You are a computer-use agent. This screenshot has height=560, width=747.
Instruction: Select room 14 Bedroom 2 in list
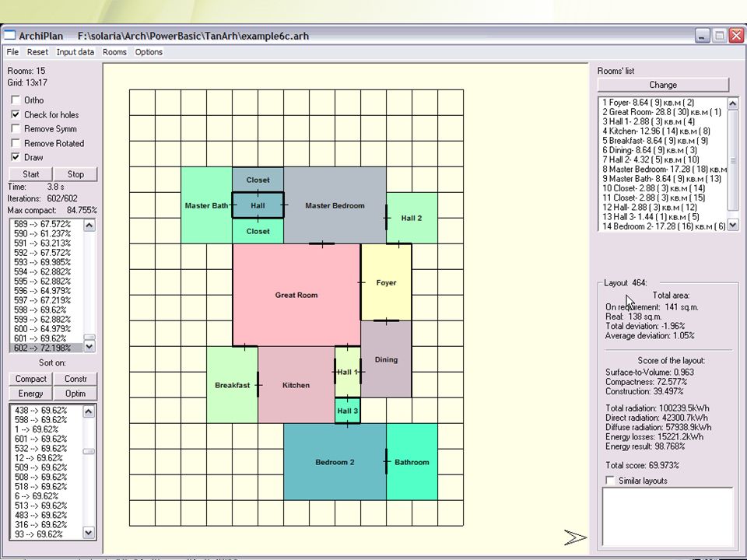663,226
